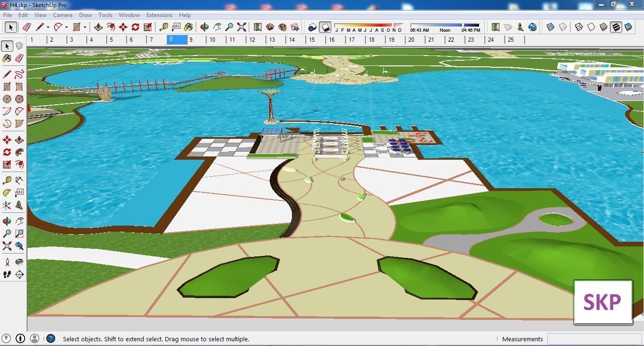
Task: Click the Measurements input box
Action: [594, 339]
